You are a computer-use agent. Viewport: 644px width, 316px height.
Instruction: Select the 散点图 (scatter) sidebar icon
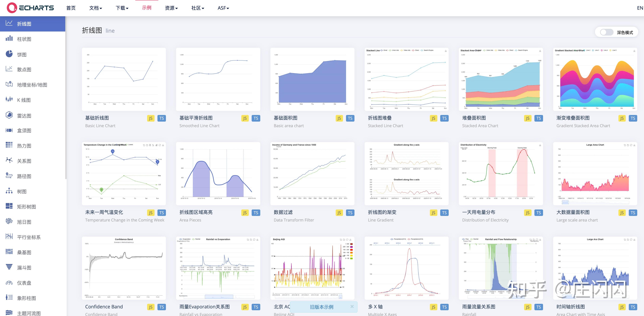coord(9,69)
